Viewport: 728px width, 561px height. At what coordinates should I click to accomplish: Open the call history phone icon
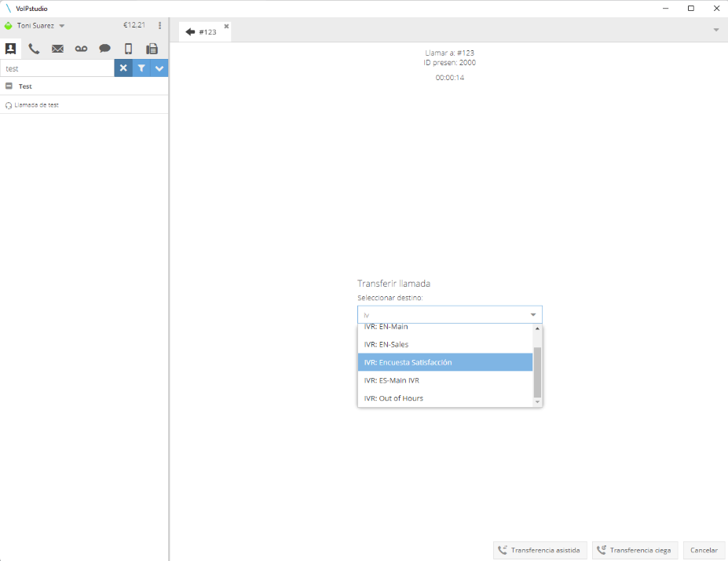(34, 49)
